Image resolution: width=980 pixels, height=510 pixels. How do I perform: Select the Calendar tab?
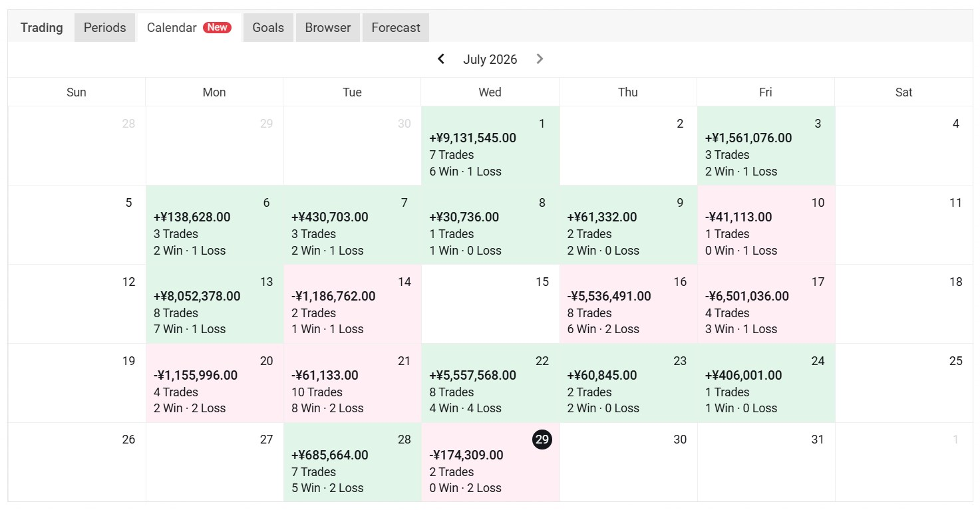click(x=189, y=27)
